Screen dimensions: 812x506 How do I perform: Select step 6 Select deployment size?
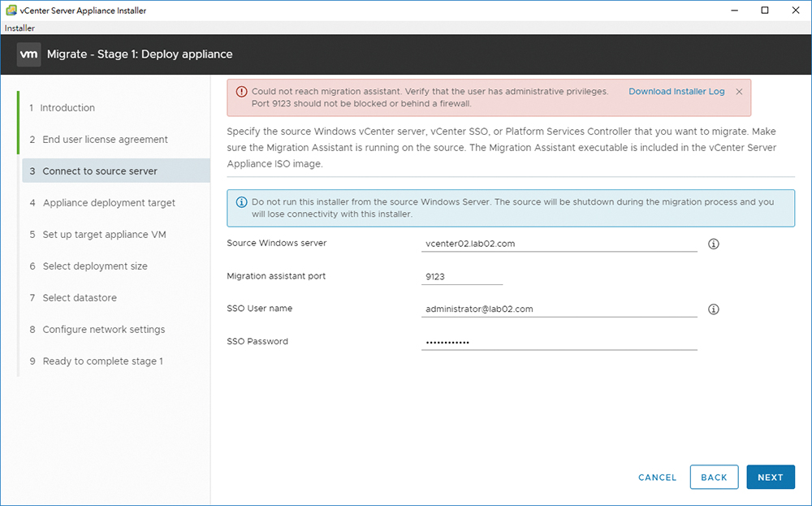click(88, 266)
